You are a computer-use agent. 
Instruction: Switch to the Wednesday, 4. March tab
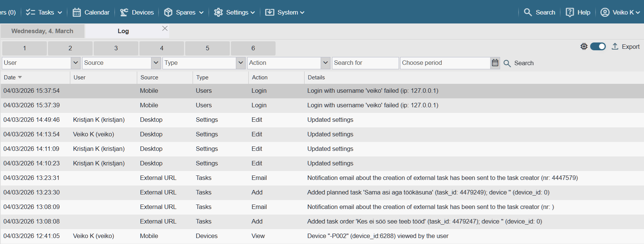tap(42, 31)
